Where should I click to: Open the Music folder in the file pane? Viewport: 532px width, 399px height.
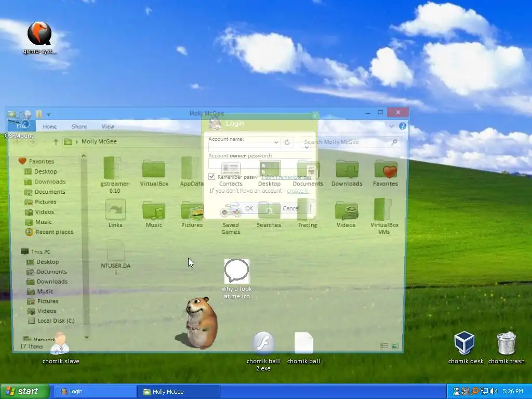(154, 214)
